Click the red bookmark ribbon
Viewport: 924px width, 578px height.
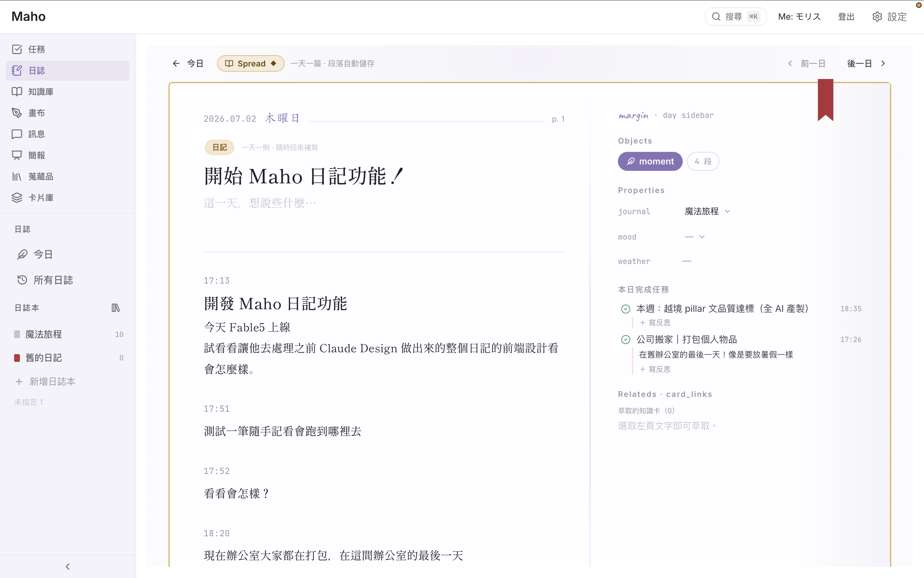tap(826, 100)
